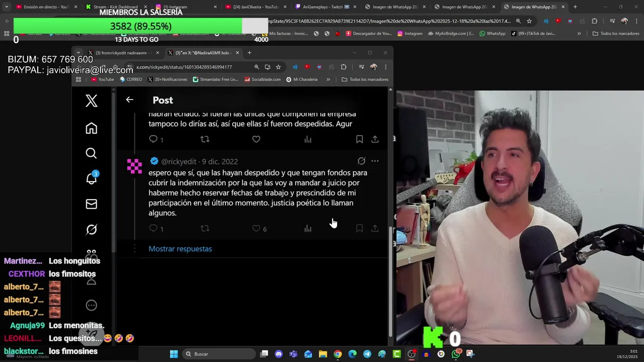Open Discord from the taskbar

point(279,354)
